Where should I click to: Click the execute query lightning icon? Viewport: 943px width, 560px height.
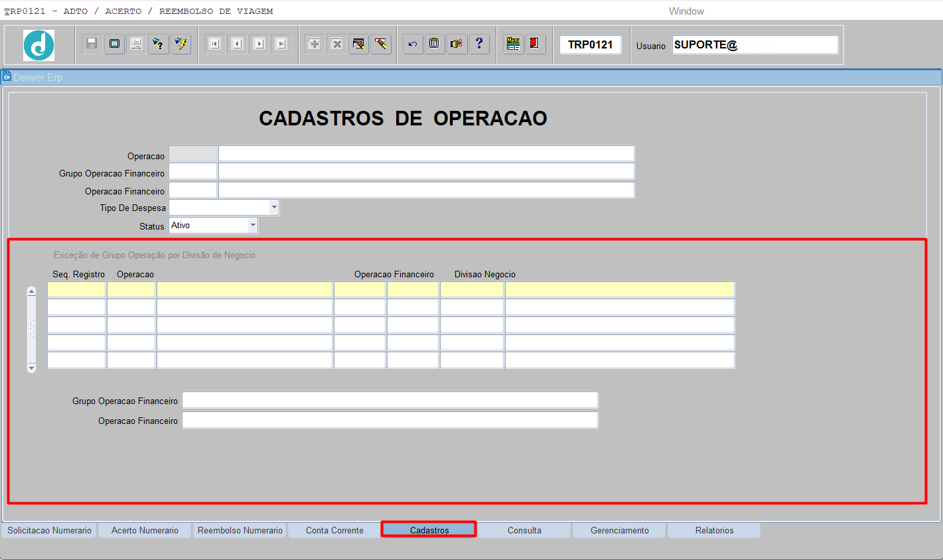pos(181,44)
